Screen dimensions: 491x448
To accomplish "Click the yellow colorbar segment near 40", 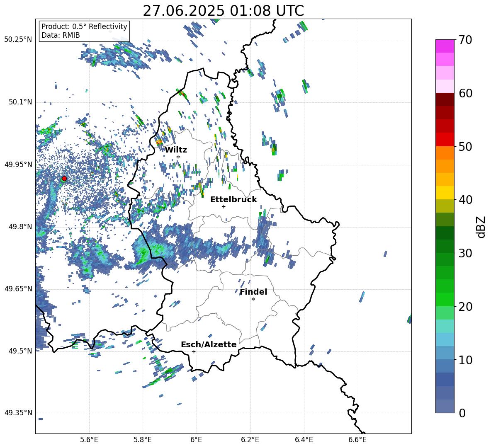I will click(445, 193).
